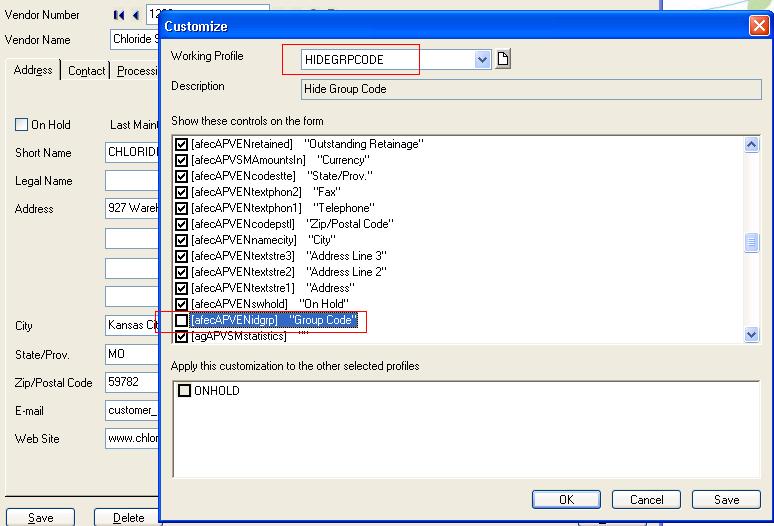This screenshot has width=774, height=526.
Task: Click the Zip/Postal Code field 59782
Action: click(132, 382)
